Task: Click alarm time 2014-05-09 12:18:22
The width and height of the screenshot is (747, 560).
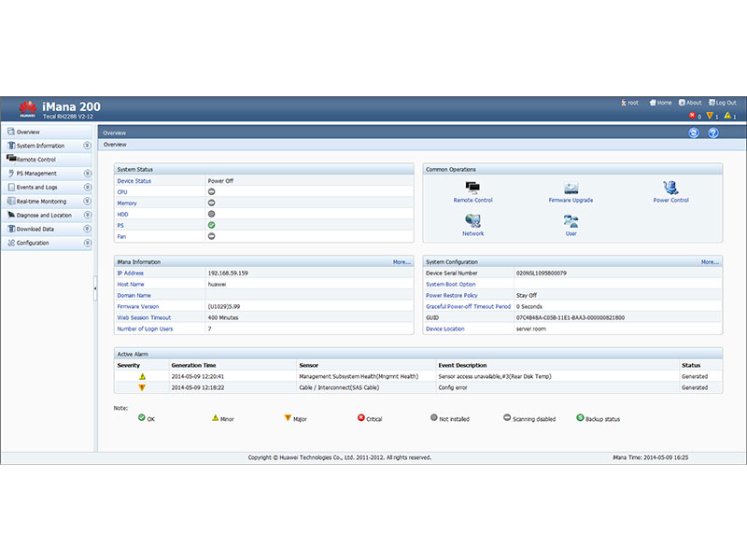Action: (198, 387)
